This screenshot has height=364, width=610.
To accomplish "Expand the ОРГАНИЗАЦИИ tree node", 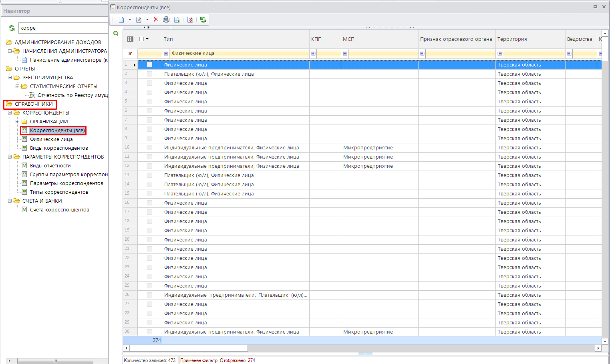I will tap(18, 122).
